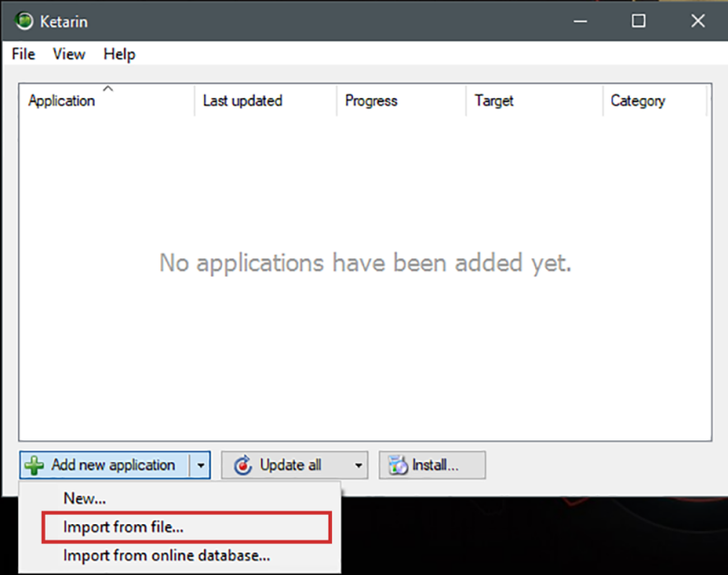The image size is (728, 575).
Task: Click the Update all refresh icon
Action: pyautogui.click(x=242, y=465)
